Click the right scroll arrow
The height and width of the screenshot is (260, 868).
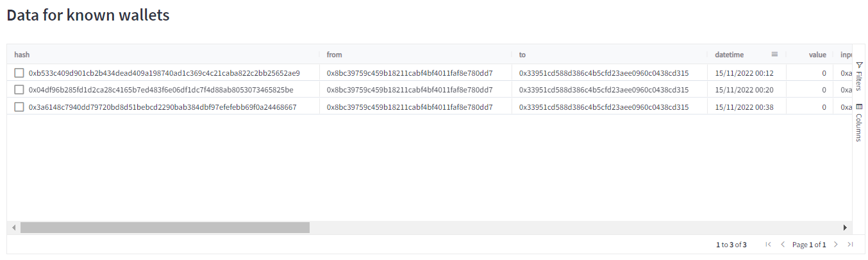pos(846,228)
